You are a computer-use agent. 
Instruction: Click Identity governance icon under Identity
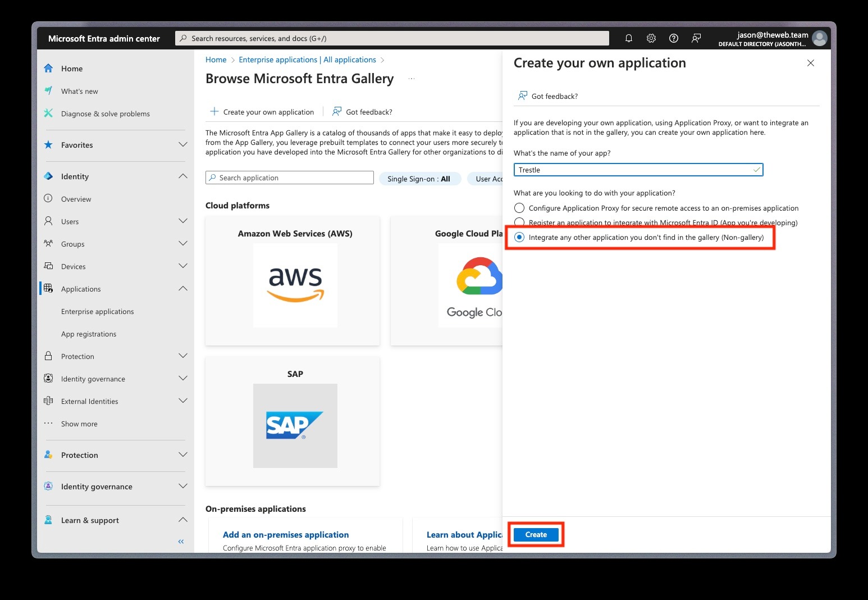pyautogui.click(x=48, y=379)
